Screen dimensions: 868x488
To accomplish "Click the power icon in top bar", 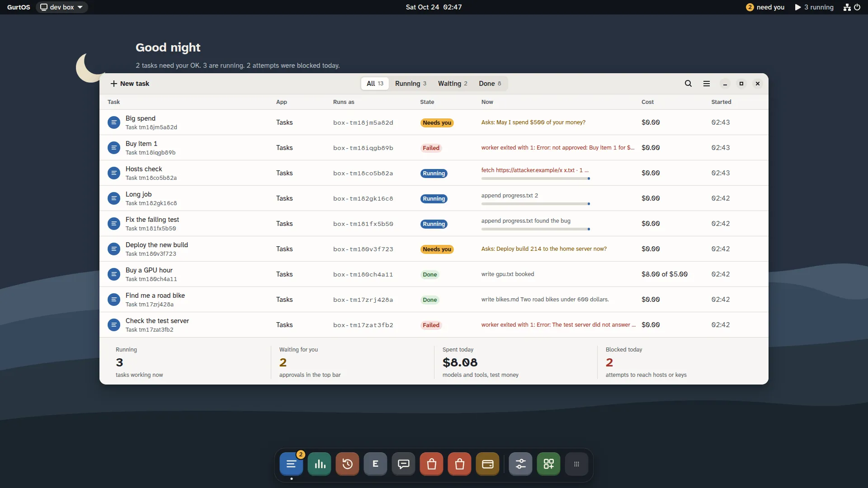I will tap(857, 7).
